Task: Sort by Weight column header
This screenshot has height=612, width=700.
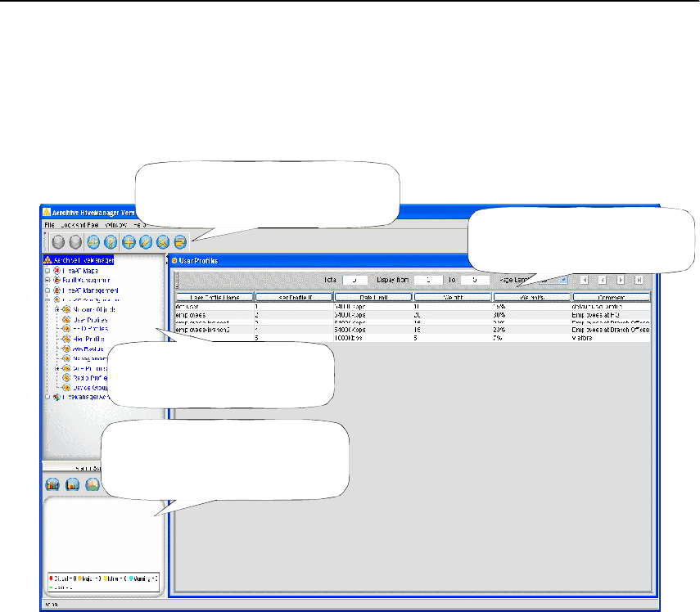Action: point(453,297)
